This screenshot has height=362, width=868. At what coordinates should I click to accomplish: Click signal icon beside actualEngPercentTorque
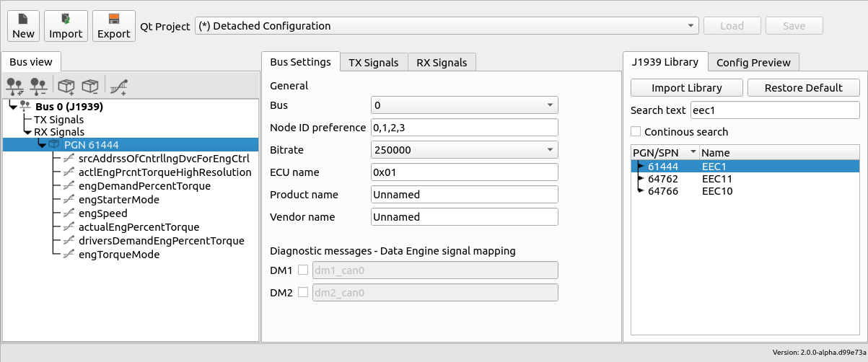click(69, 227)
